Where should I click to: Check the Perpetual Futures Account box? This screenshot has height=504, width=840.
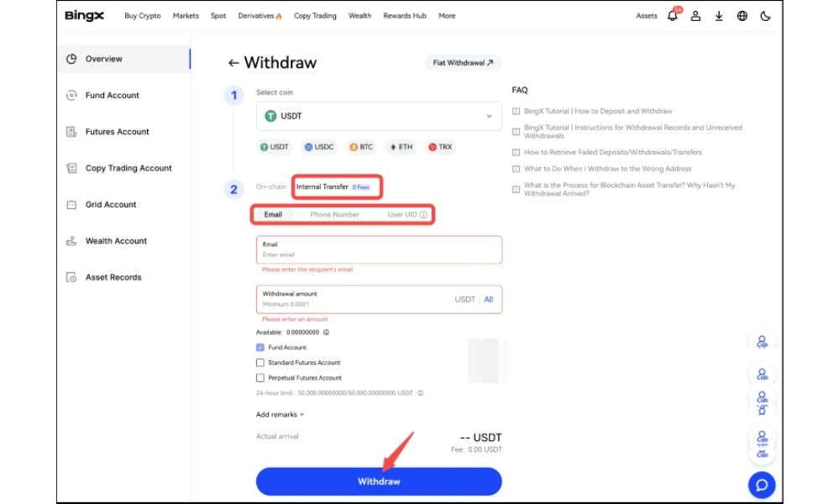(x=260, y=378)
